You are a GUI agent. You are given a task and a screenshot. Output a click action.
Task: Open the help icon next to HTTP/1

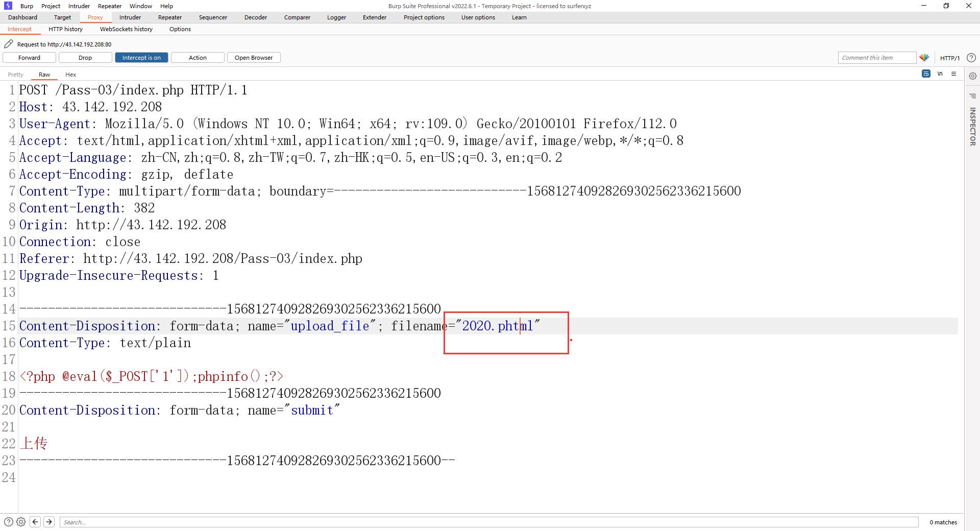point(971,58)
